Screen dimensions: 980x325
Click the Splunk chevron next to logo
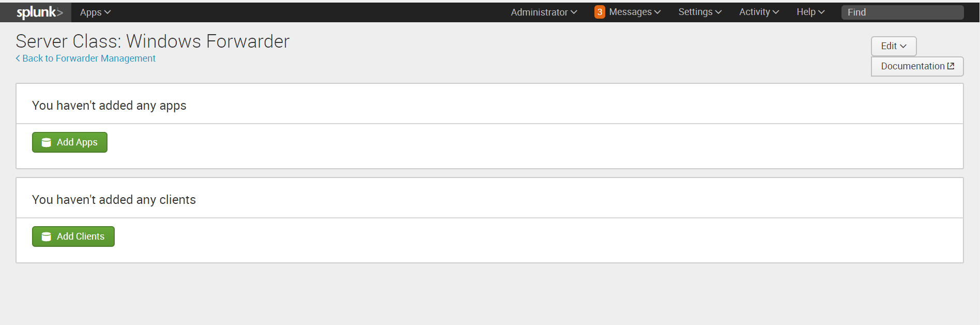pyautogui.click(x=60, y=12)
